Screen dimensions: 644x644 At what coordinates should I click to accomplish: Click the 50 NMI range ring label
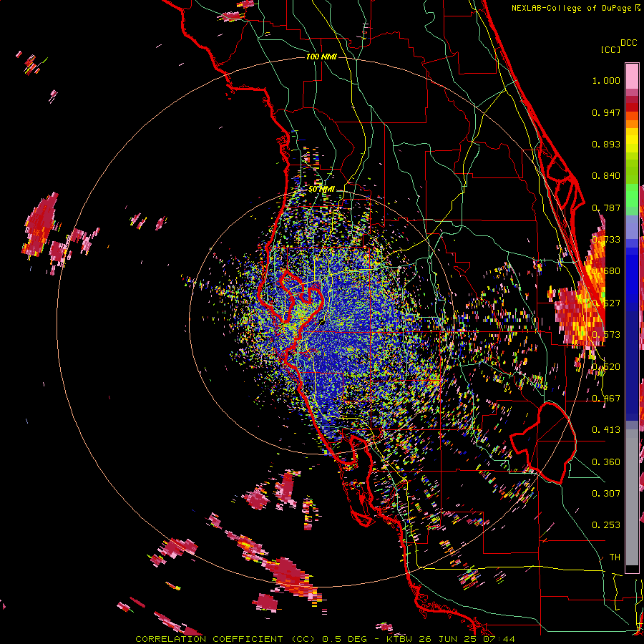321,190
